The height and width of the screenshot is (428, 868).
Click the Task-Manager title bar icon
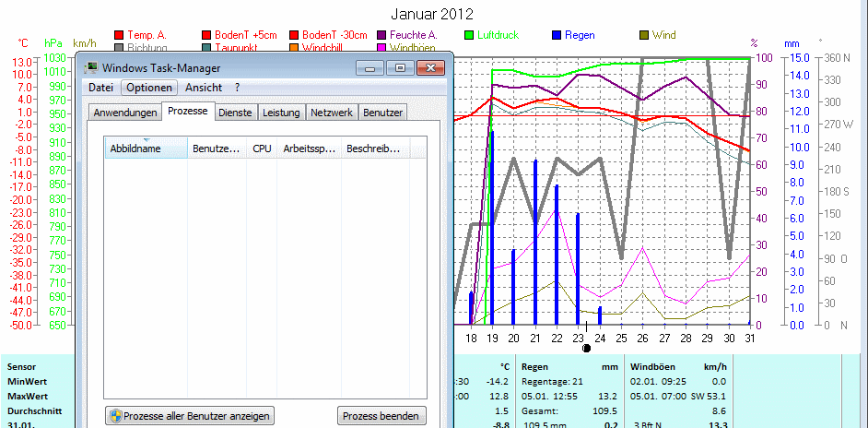click(x=91, y=68)
